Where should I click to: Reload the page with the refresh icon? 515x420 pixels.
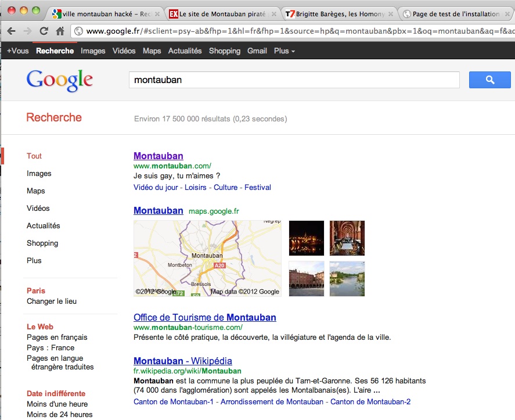tap(44, 31)
